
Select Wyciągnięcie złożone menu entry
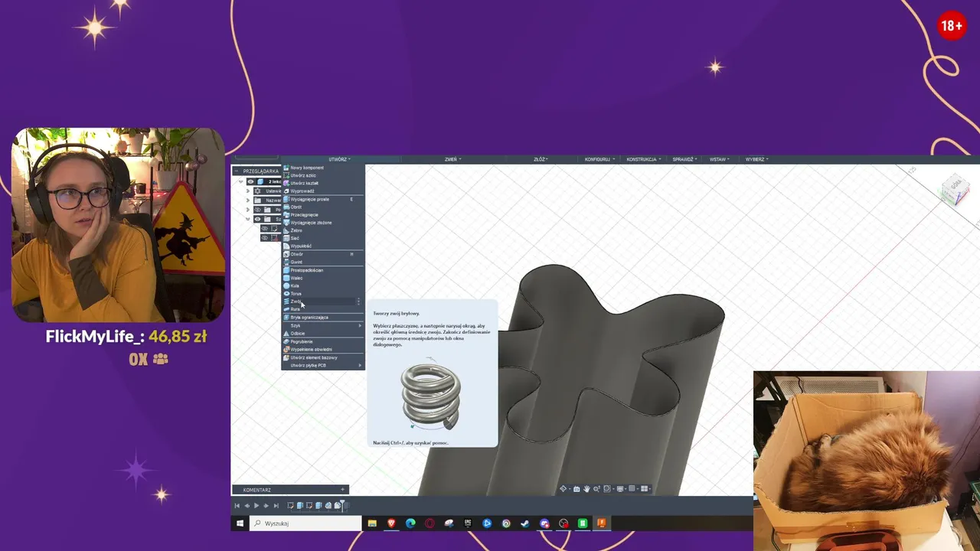(x=323, y=223)
